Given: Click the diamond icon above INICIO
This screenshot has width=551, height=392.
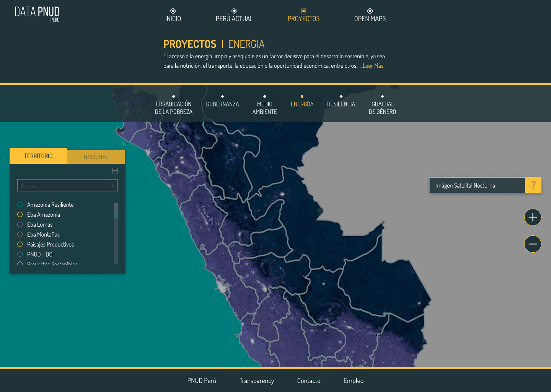Looking at the screenshot, I should click(x=173, y=11).
